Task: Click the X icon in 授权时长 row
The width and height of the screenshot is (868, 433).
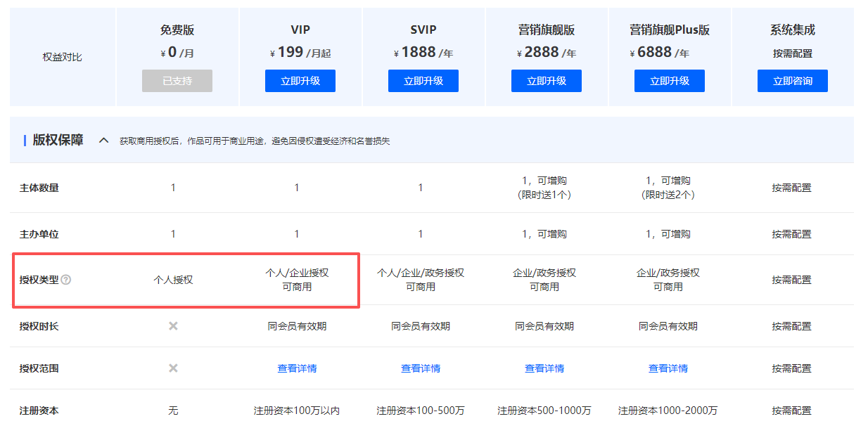Action: [x=173, y=326]
